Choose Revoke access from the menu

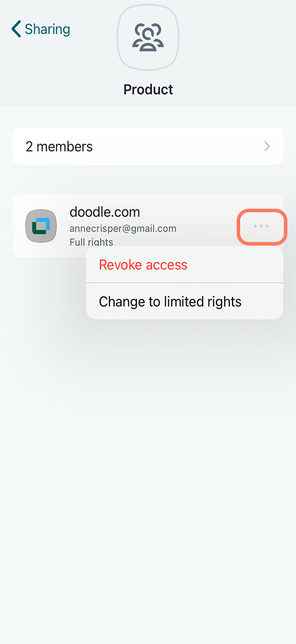[x=185, y=264]
